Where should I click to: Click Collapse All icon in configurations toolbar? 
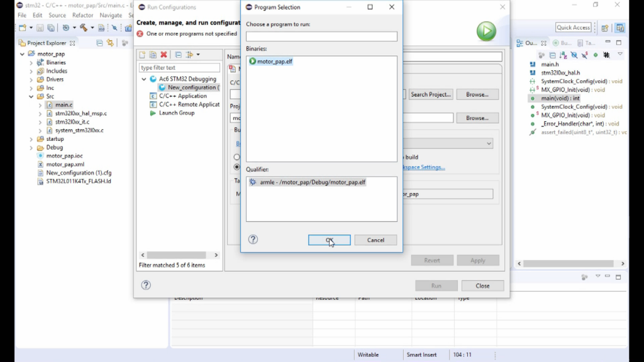coord(178,55)
